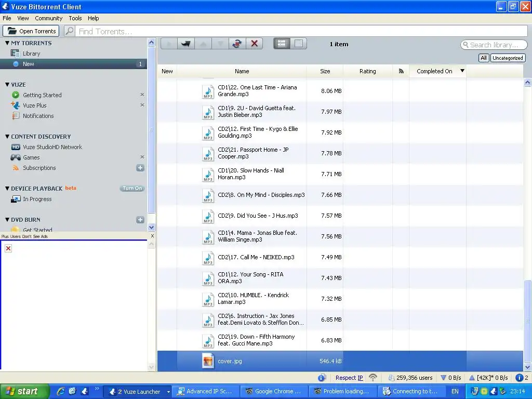
Task: Click the red X remove toolbar button
Action: [254, 44]
